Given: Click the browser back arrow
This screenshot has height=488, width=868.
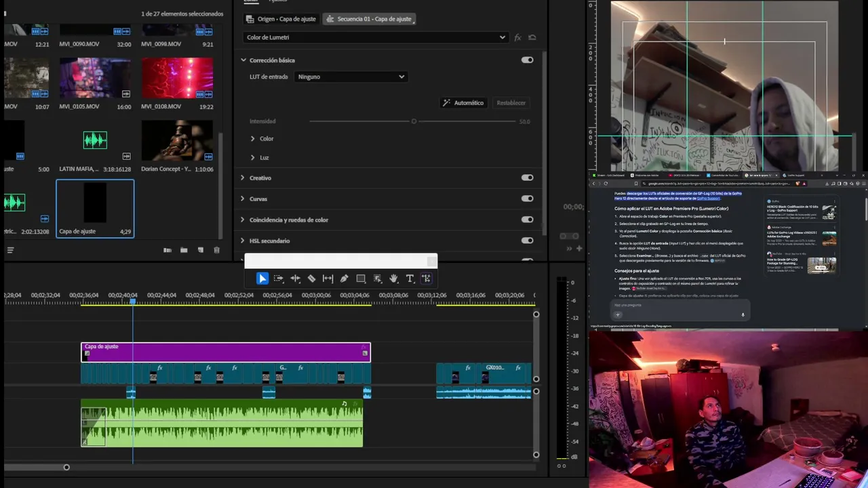Looking at the screenshot, I should point(594,183).
